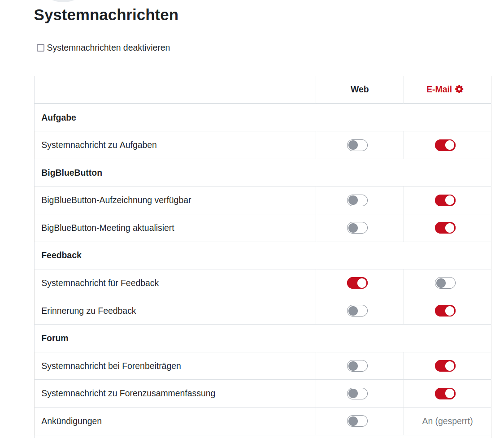504x438 pixels.
Task: Turn off E-Mail for Systemnachricht bei Forenbeiträgen
Action: (x=445, y=366)
